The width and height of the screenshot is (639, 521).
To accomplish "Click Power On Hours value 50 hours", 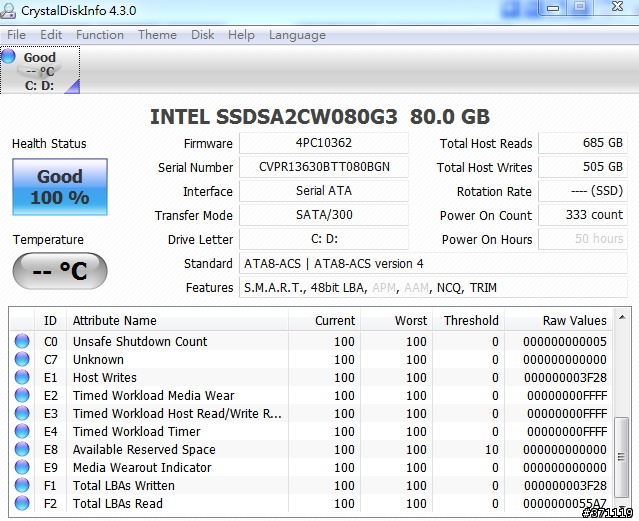I will click(x=583, y=239).
